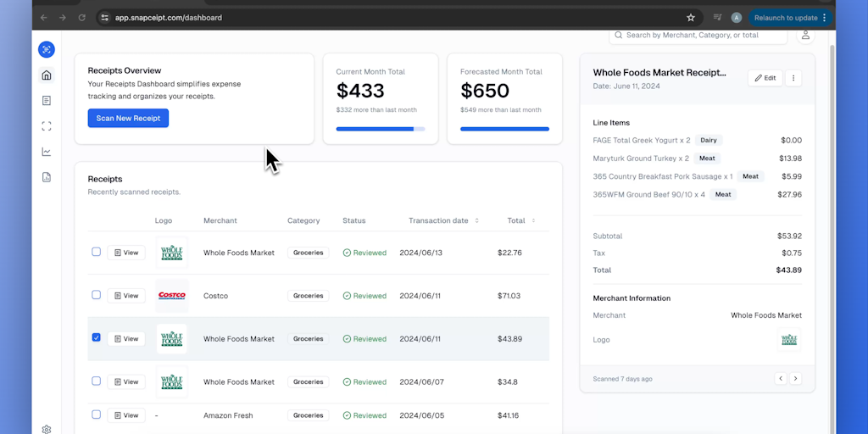Viewport: 868px width, 434px height.
Task: Bookmark this page with the star icon
Action: point(691,17)
